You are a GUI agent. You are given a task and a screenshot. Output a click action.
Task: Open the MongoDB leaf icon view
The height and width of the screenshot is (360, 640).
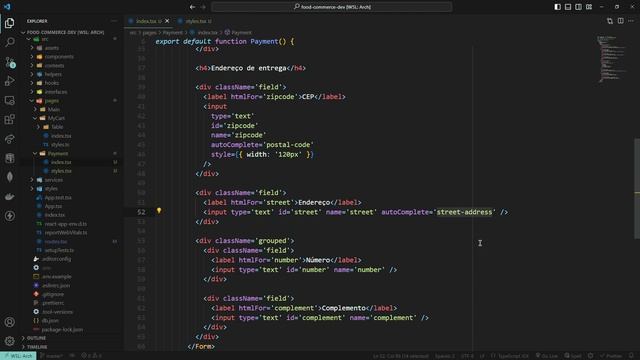tap(9, 177)
